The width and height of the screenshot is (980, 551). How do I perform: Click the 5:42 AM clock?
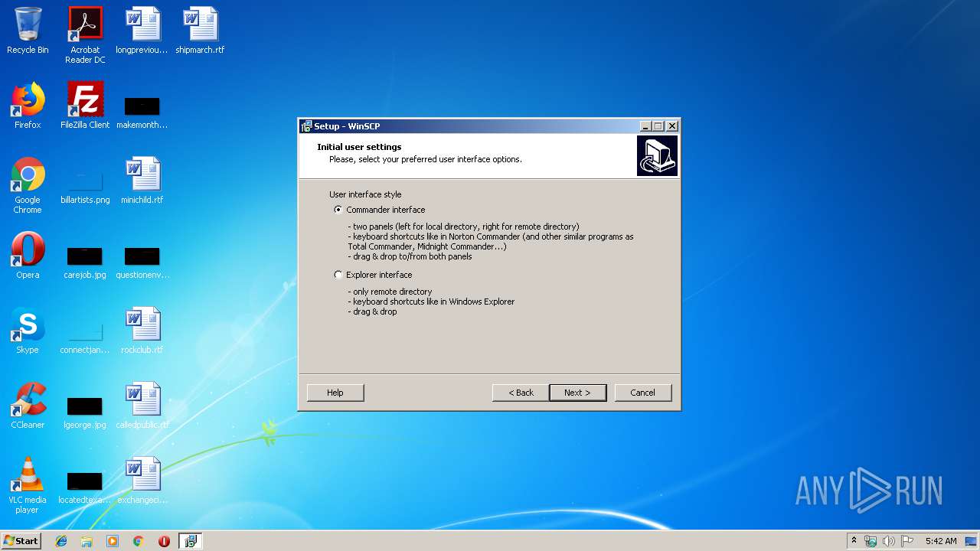941,541
